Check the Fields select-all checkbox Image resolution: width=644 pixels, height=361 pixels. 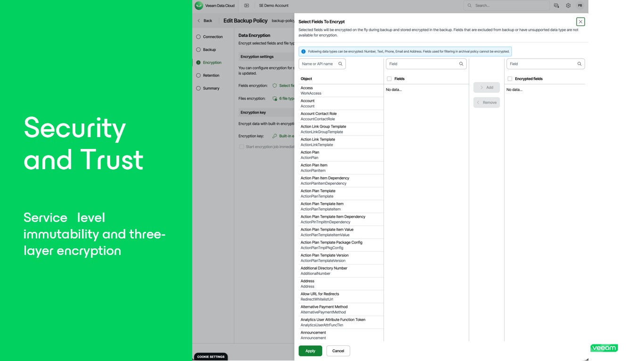[x=389, y=79]
